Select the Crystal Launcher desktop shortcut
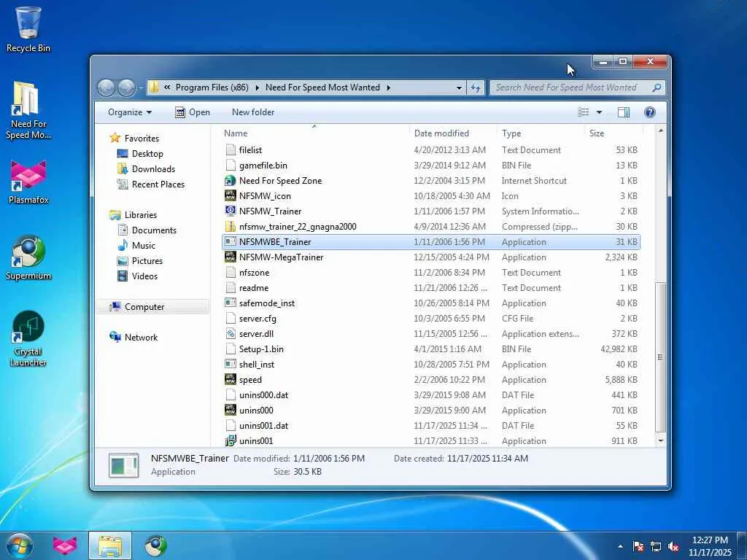The image size is (747, 560). coord(28,338)
